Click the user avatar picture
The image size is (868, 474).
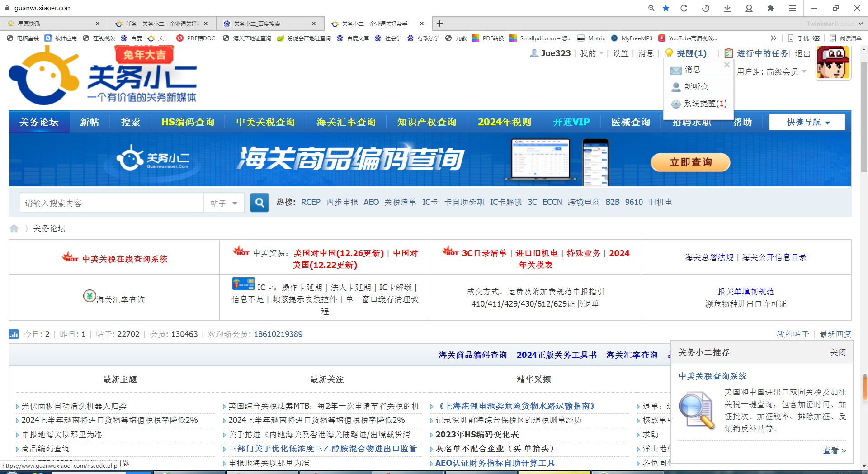(834, 63)
